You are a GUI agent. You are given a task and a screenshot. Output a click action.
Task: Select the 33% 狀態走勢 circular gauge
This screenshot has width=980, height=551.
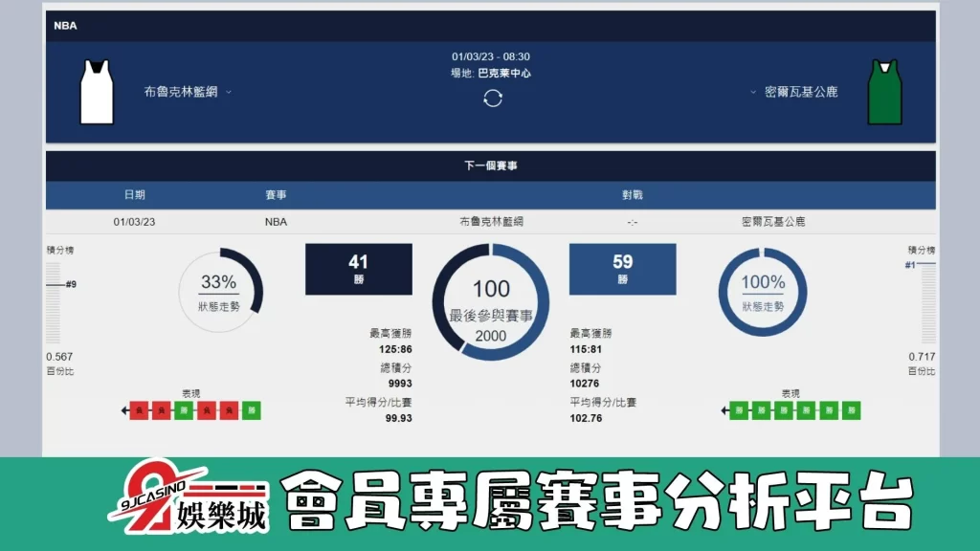tap(222, 291)
